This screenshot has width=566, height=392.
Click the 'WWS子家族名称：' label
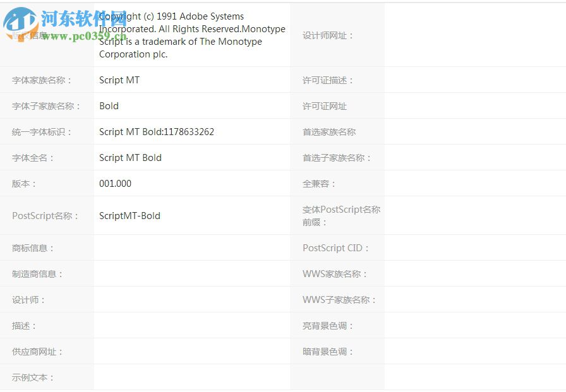(x=339, y=300)
